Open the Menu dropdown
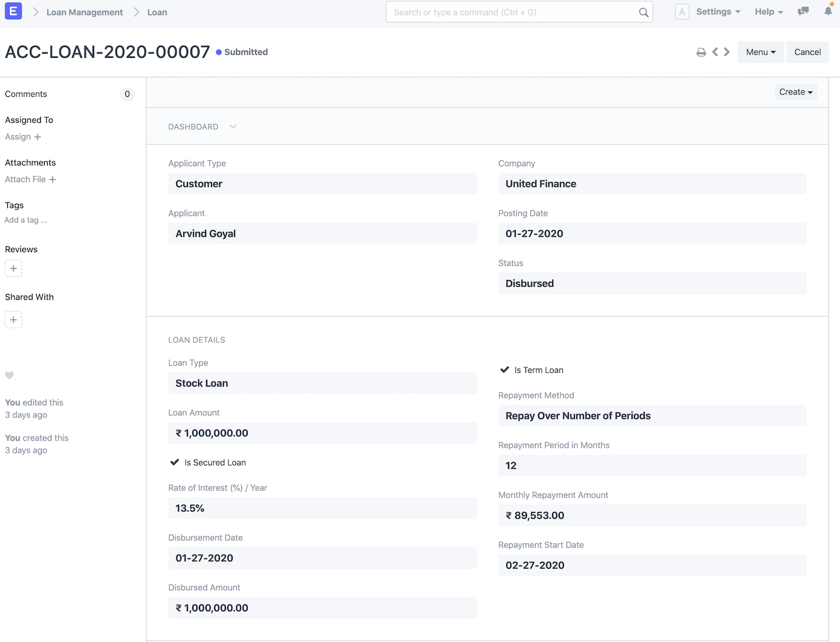The width and height of the screenshot is (840, 642). click(x=760, y=52)
